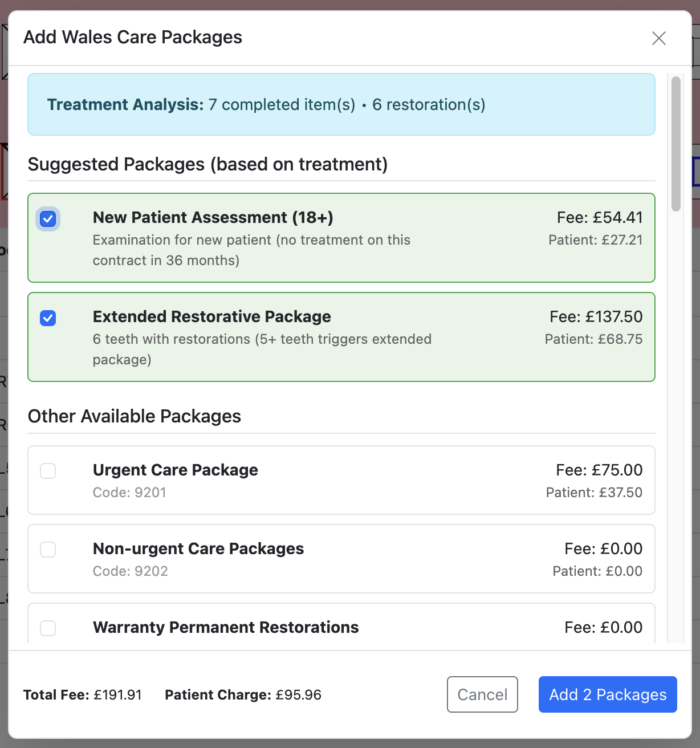Select the Warranty Permanent Restorations title
This screenshot has width=700, height=748.
click(226, 627)
